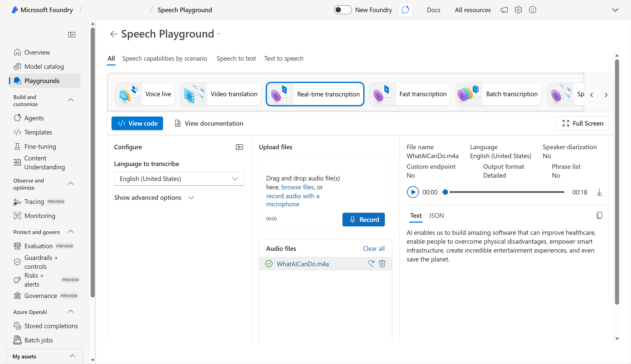Image resolution: width=631 pixels, height=364 pixels.
Task: Play the WhatAICanDo audio file
Action: point(413,192)
